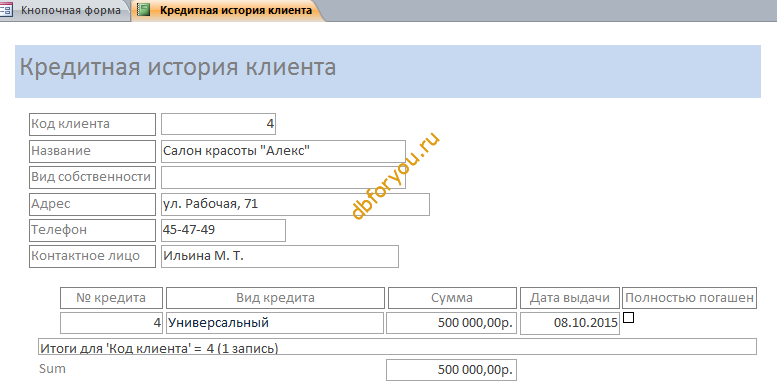
Task: Click the Код клиента label
Action: pos(92,124)
